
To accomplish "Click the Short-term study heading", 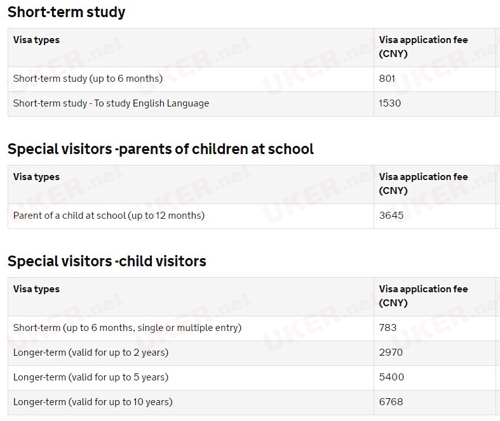I will (66, 12).
